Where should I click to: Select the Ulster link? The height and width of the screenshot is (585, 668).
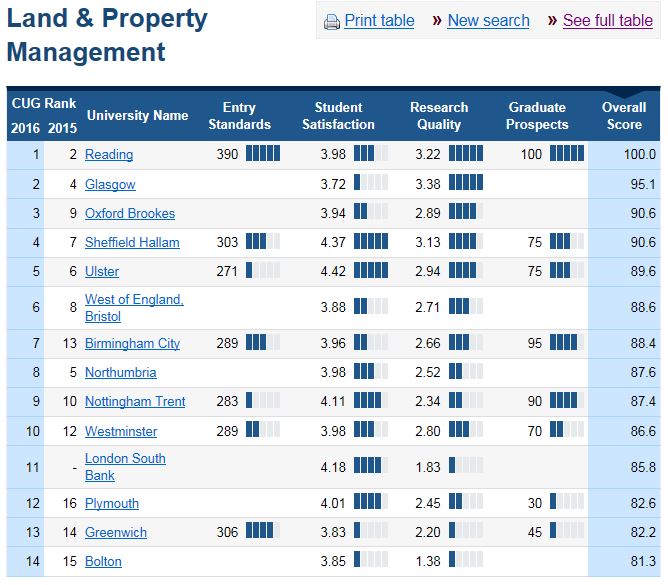pos(102,271)
